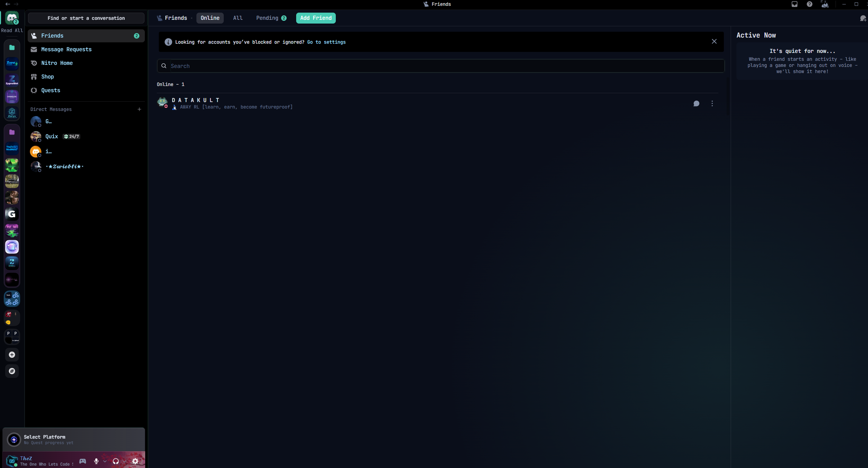The image size is (868, 468).
Task: Open the ZygnalBot server
Action: coord(12,80)
